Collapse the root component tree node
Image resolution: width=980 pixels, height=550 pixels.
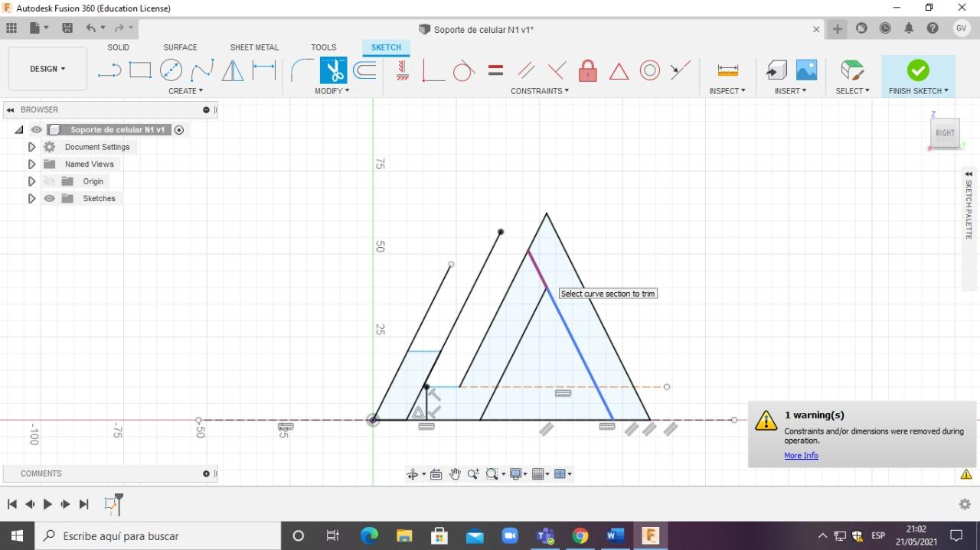coord(19,130)
